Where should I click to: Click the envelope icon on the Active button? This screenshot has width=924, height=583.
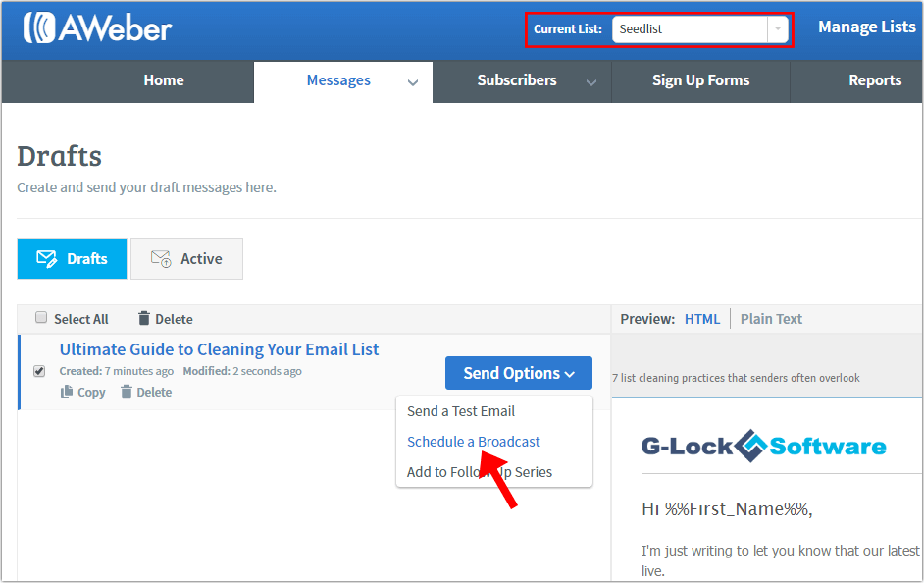point(160,258)
